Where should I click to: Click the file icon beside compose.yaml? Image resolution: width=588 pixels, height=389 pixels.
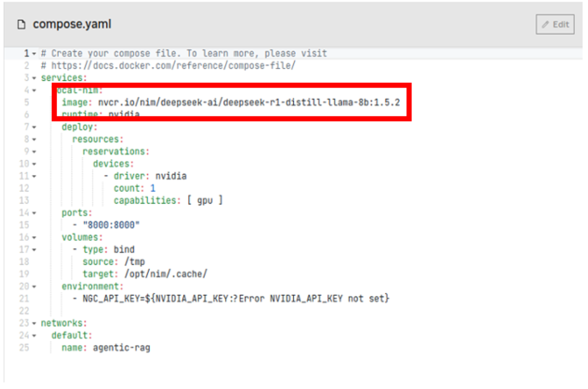21,25
